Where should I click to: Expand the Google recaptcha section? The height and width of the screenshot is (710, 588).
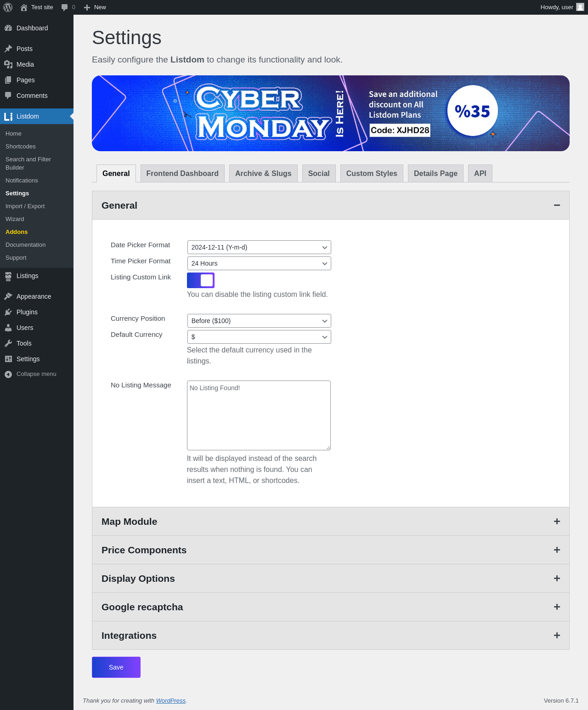click(331, 607)
